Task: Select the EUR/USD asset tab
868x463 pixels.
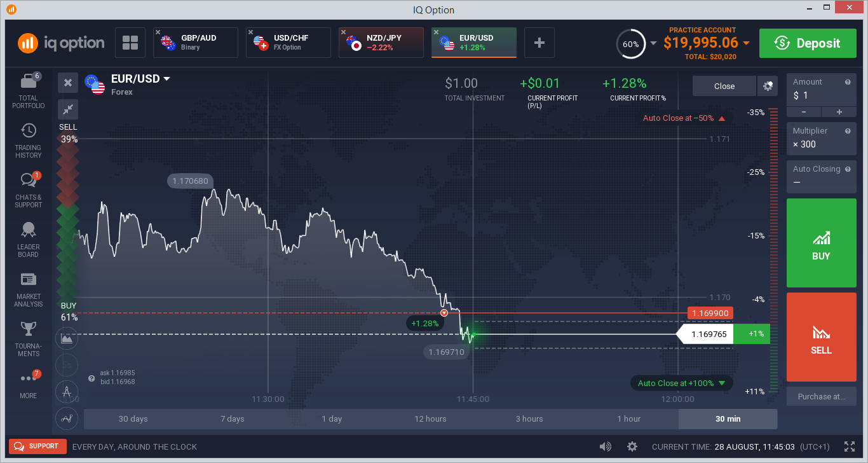Action: point(474,43)
